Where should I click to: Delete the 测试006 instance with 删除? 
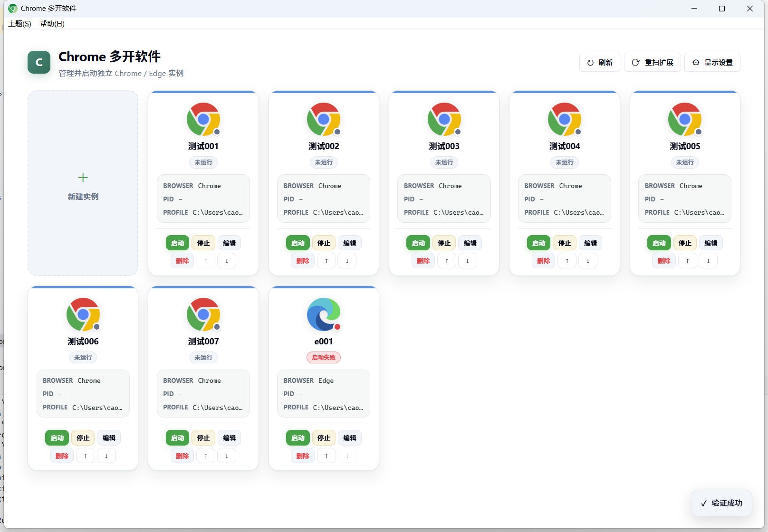62,456
